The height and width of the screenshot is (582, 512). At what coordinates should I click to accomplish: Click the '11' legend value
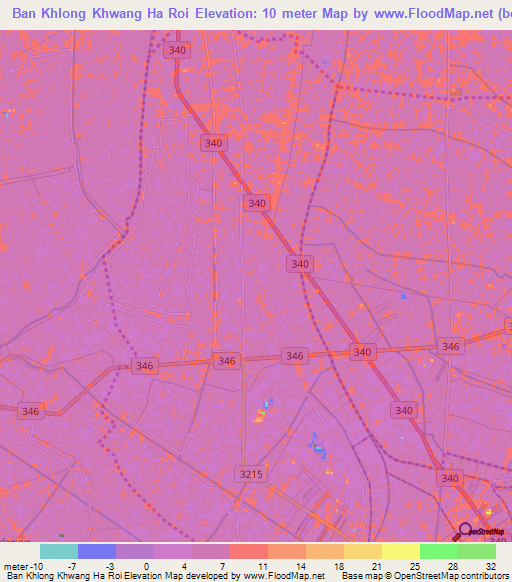click(263, 567)
